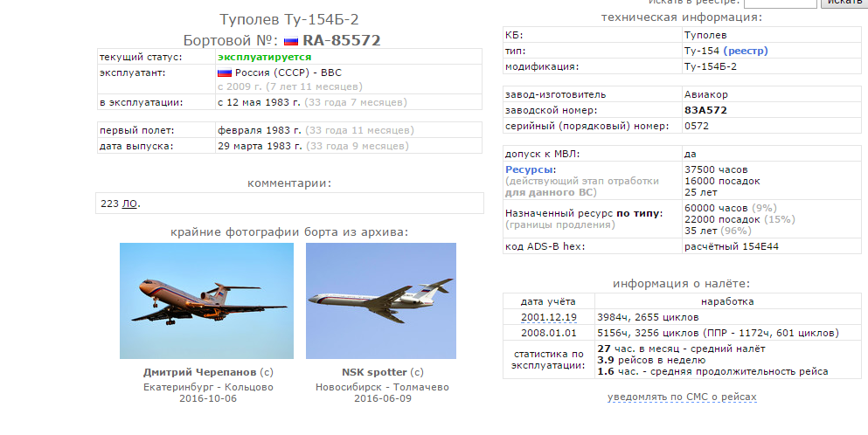Select the 60000 часов (9%) value

point(731,208)
